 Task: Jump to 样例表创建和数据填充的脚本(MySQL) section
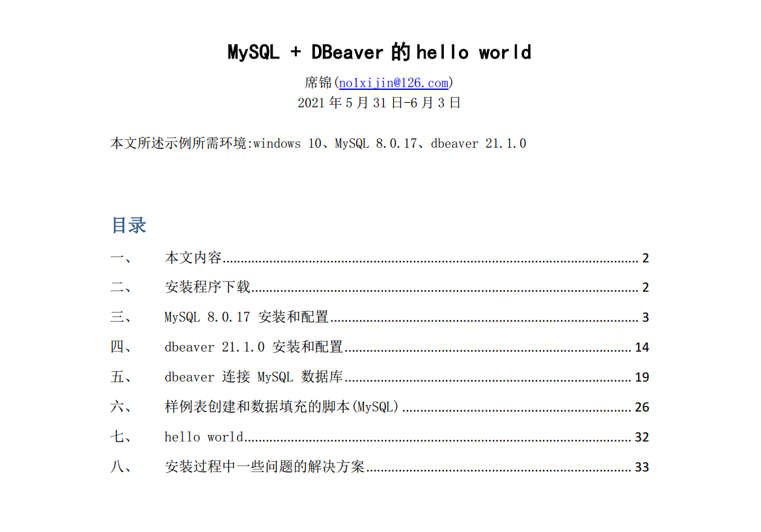click(380, 407)
